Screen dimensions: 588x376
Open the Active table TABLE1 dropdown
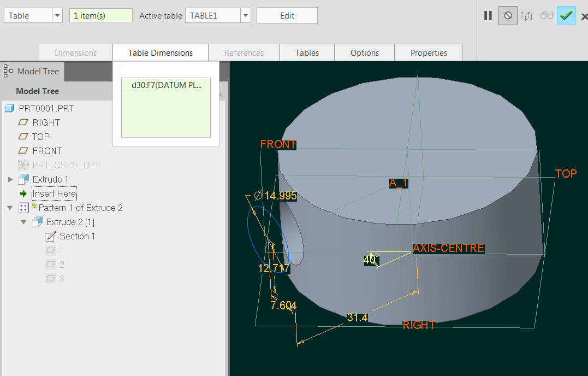(245, 15)
